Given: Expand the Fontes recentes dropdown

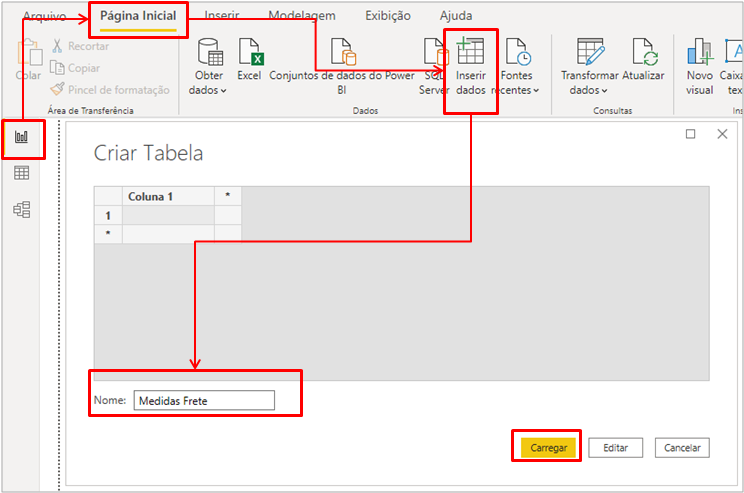Looking at the screenshot, I should click(x=519, y=90).
